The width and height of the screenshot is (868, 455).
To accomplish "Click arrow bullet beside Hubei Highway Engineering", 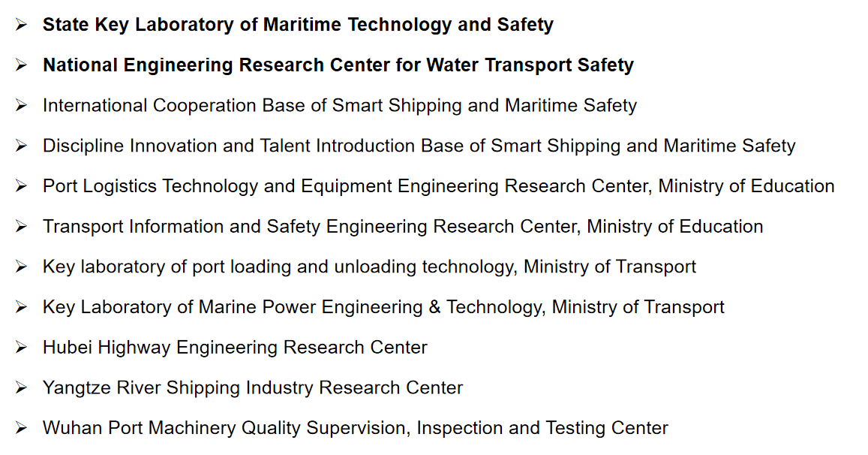I will pyautogui.click(x=21, y=348).
